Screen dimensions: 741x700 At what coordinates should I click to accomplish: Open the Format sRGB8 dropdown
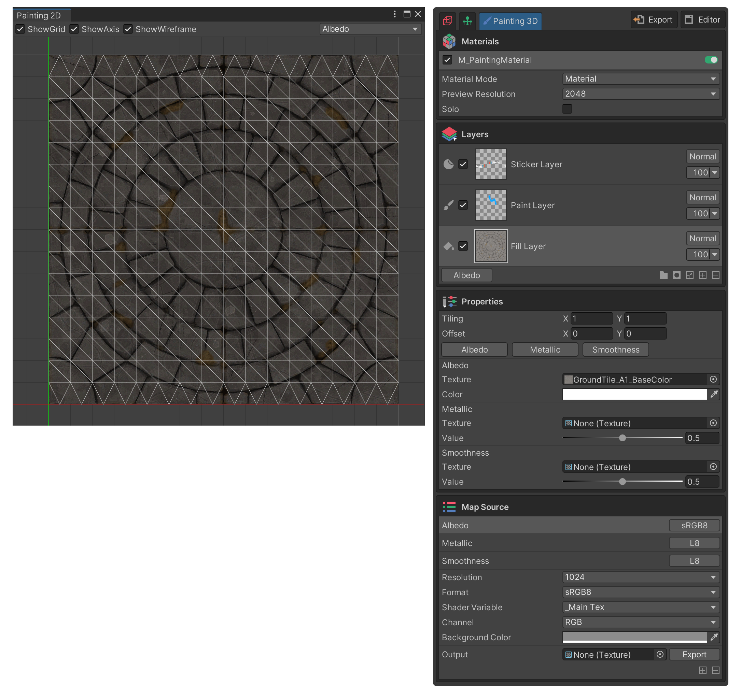(x=641, y=592)
